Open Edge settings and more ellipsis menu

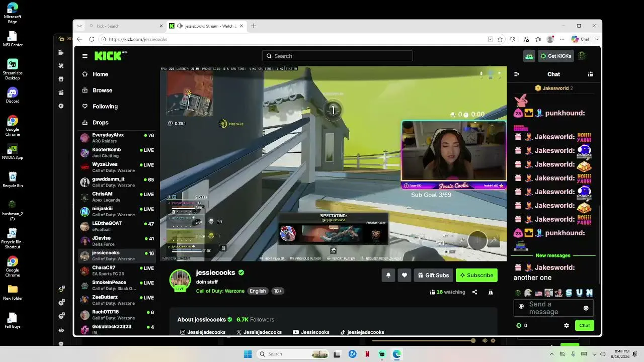pyautogui.click(x=562, y=39)
